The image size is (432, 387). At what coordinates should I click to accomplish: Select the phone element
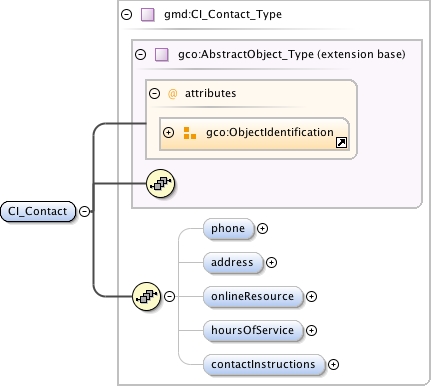[228, 229]
